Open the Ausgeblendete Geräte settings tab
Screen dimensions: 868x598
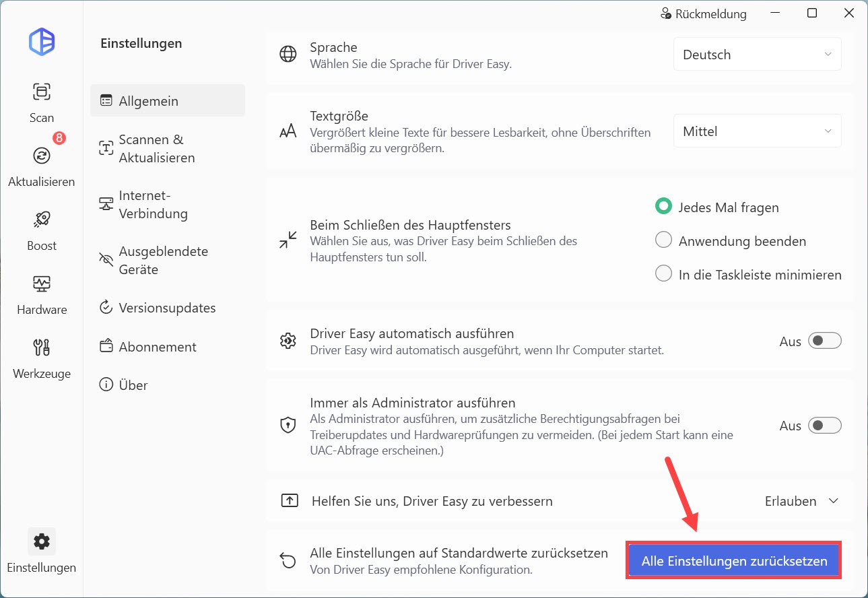[x=168, y=260]
